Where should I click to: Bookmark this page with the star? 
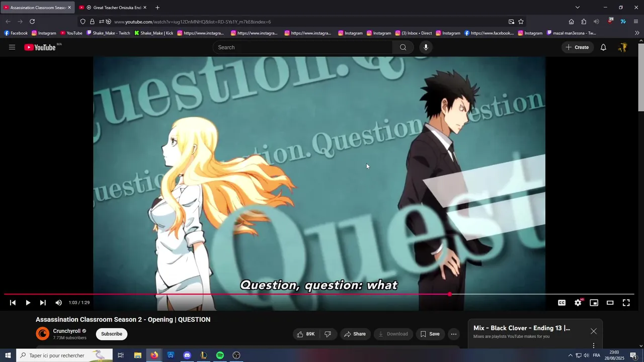[521, 22]
